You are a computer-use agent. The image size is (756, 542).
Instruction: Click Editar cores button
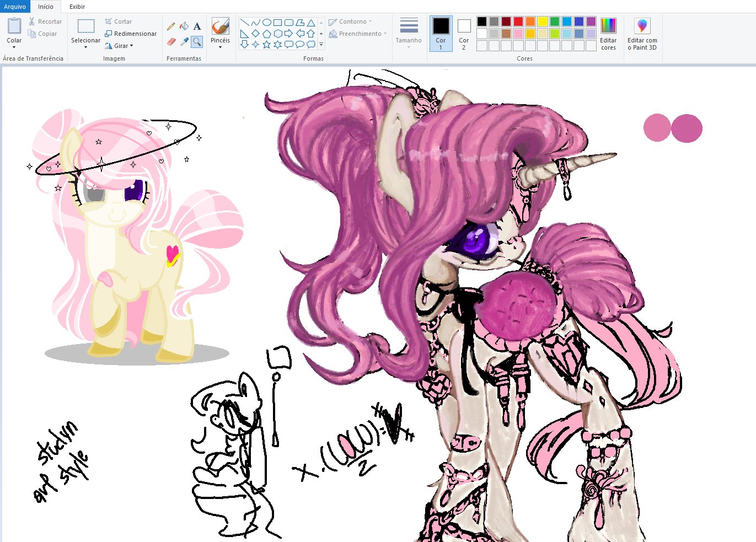click(x=608, y=34)
